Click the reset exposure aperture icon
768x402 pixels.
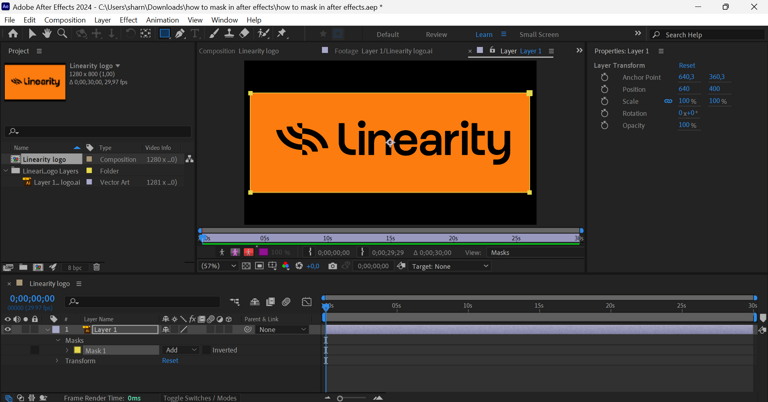pyautogui.click(x=299, y=266)
